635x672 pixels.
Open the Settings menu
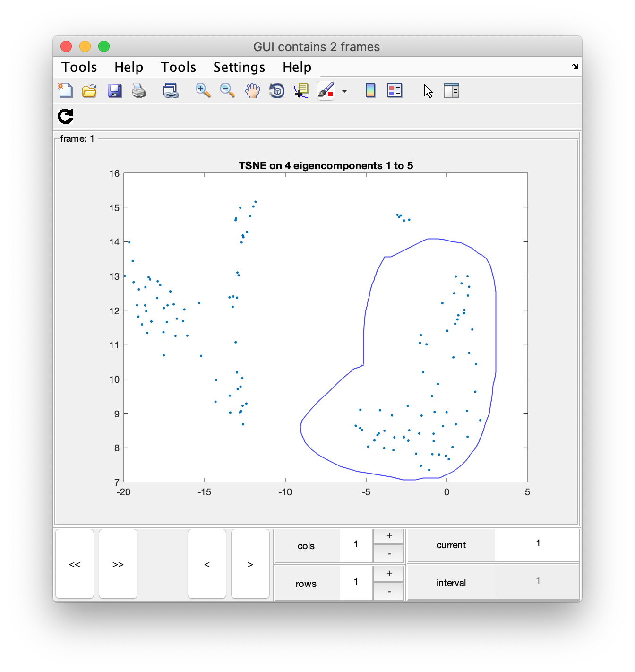click(x=239, y=67)
